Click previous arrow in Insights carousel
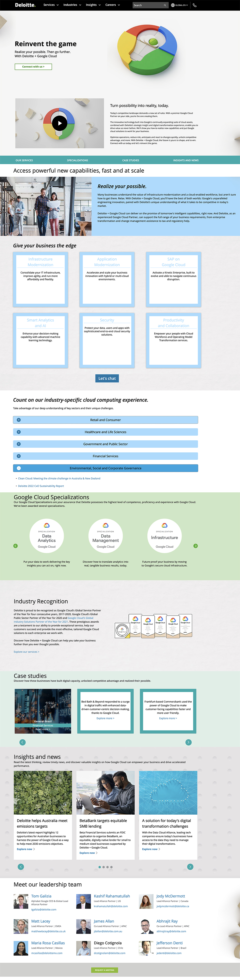The image size is (240, 980). pyautogui.click(x=21, y=867)
